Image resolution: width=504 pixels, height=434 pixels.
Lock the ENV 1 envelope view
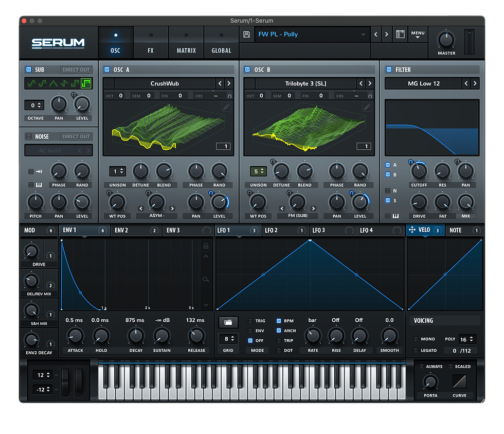[x=206, y=246]
